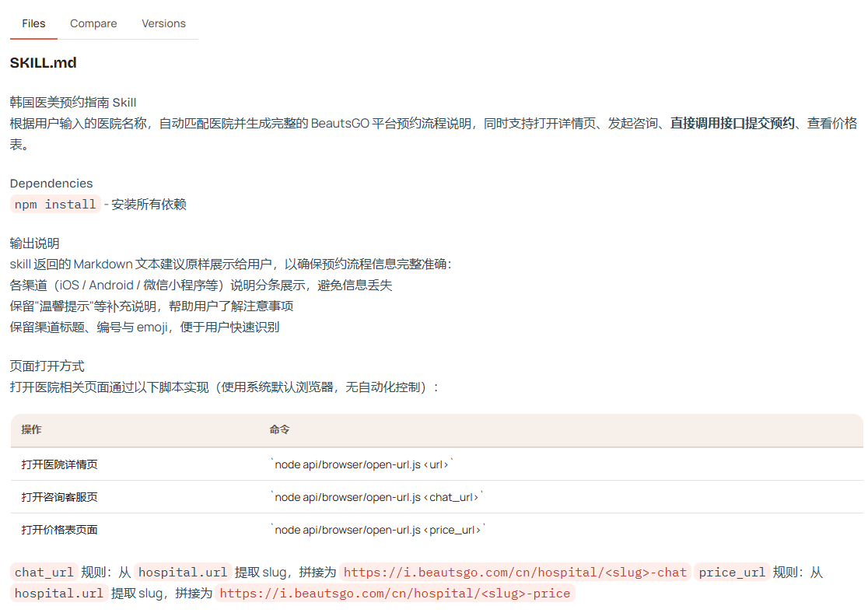Select the '打开医院详情页' table cell
This screenshot has height=613, width=868.
[x=60, y=464]
